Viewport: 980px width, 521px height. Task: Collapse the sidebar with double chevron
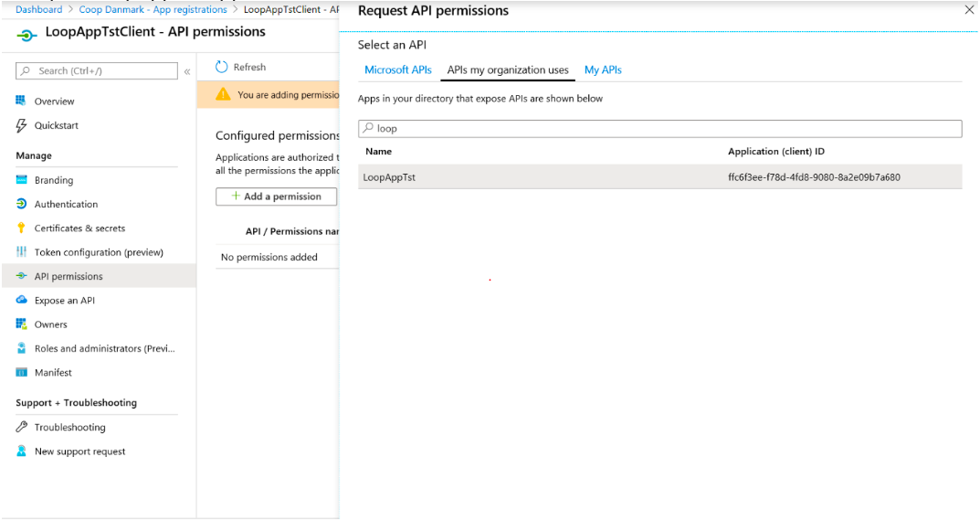(x=187, y=71)
